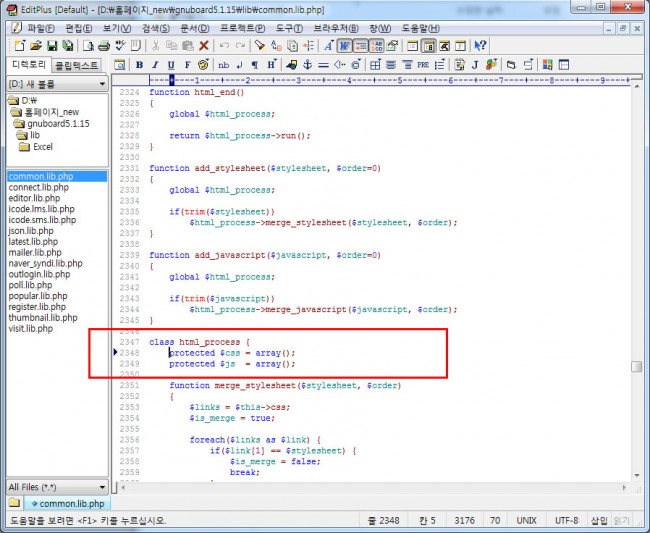The image size is (650, 533).
Task: Click the Undo arrow icon
Action: click(x=224, y=46)
